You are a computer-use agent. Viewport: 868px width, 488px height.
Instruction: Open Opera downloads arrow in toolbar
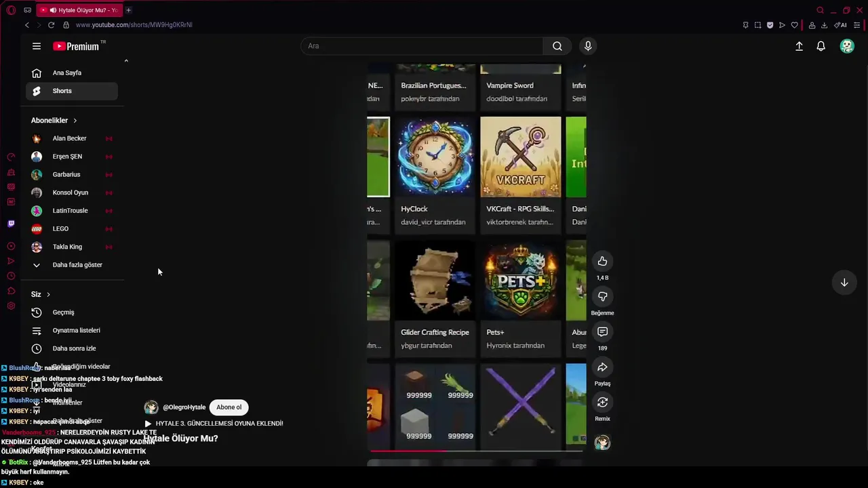(824, 25)
